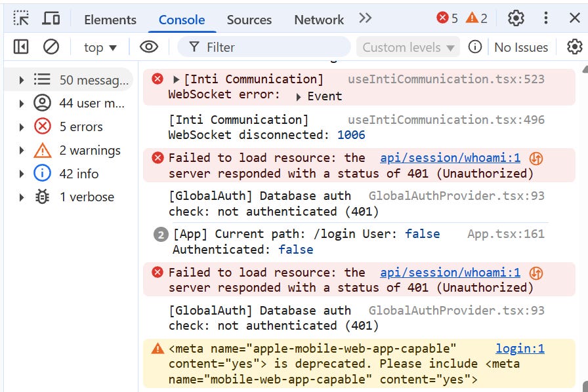This screenshot has width=588, height=392.
Task: Show more DevTools tabs chevron
Action: (365, 18)
